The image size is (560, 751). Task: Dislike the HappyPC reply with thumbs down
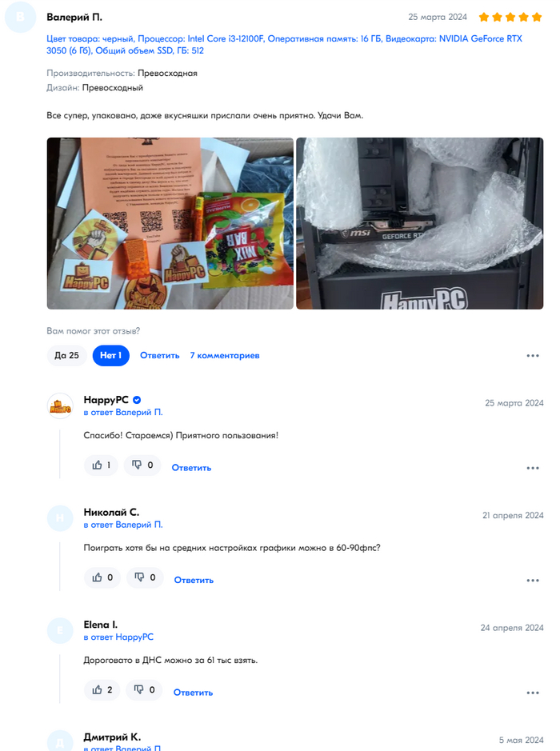point(142,465)
